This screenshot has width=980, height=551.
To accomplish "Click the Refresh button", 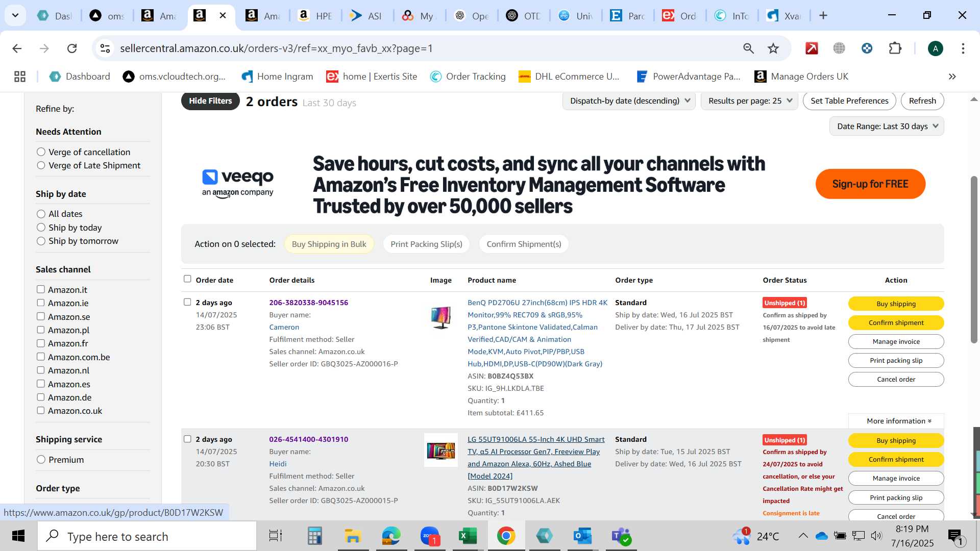I will pyautogui.click(x=922, y=101).
